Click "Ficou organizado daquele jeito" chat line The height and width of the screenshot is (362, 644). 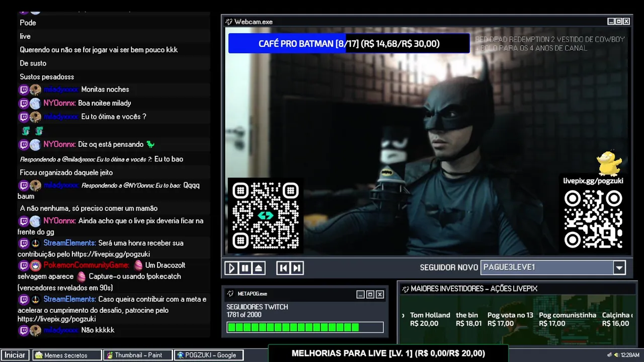[66, 172]
